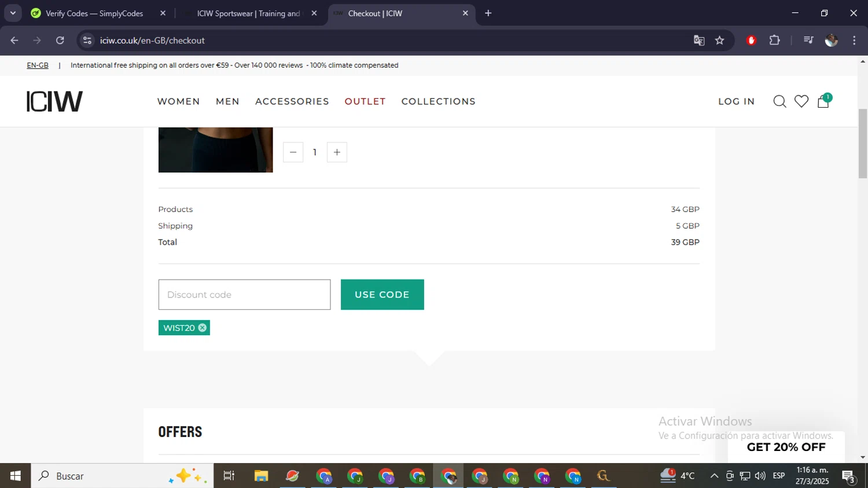Open the shopping bag cart icon
Screen dimensions: 868x488
pos(823,101)
